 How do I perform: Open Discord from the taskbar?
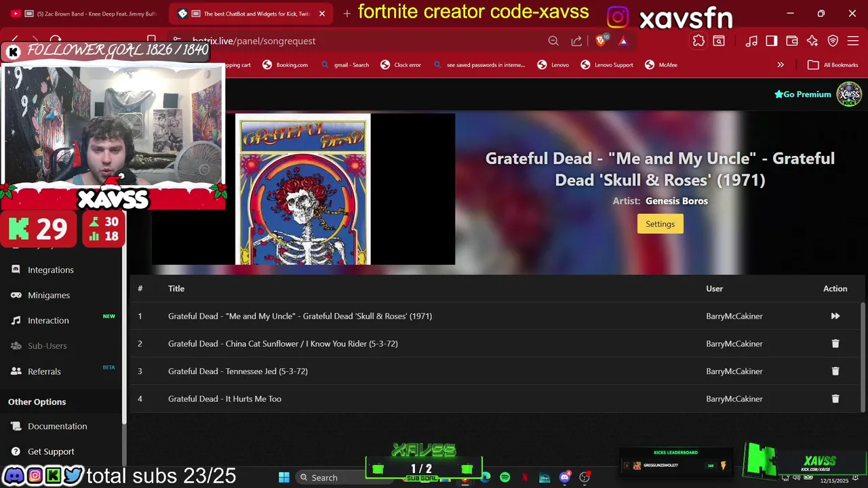tap(564, 478)
